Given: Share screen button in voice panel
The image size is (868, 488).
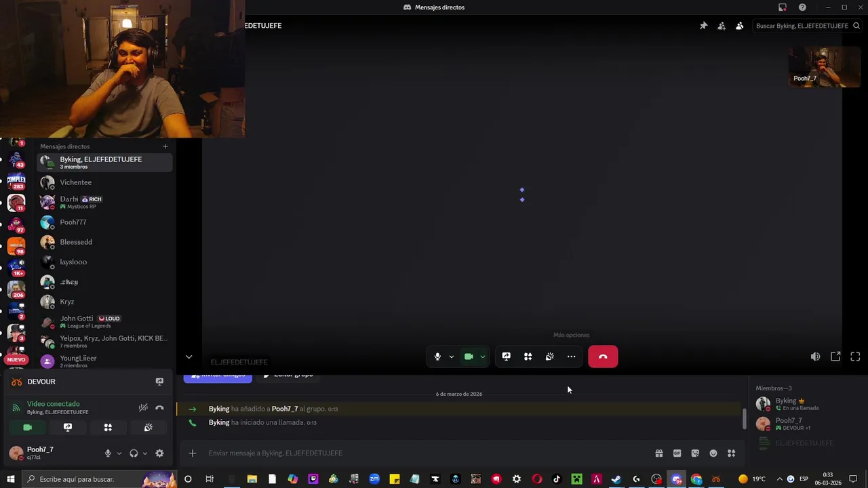Looking at the screenshot, I should point(68,428).
